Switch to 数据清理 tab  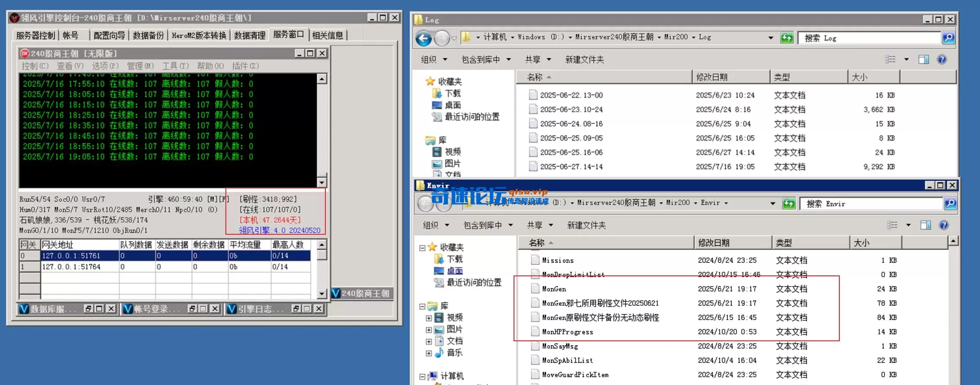250,36
